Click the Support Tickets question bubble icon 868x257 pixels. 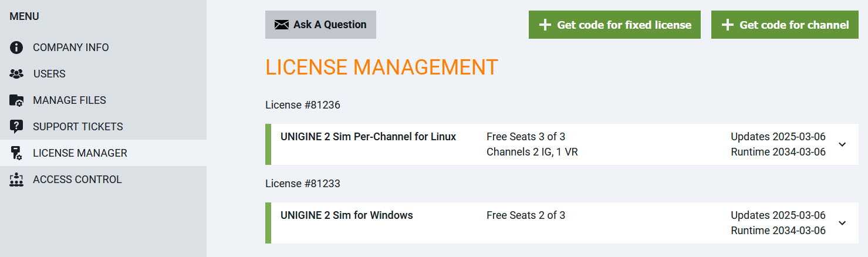click(x=16, y=127)
